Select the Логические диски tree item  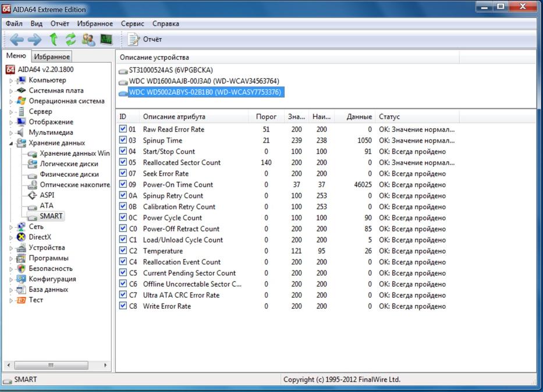(69, 164)
